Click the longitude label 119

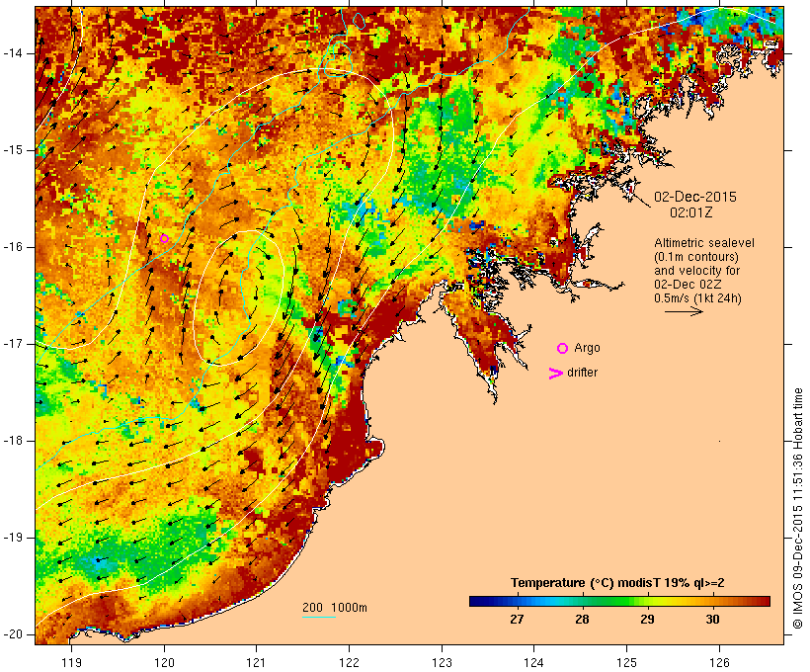(x=71, y=662)
